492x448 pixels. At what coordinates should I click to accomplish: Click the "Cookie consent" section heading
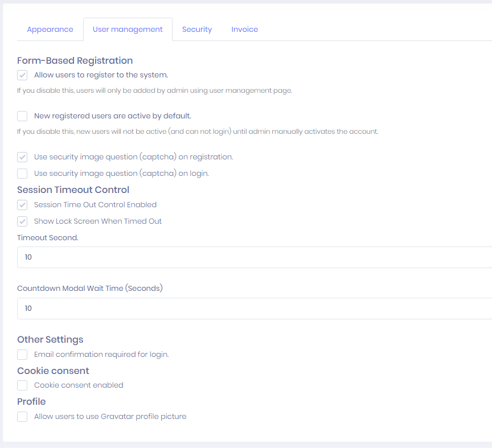(53, 371)
